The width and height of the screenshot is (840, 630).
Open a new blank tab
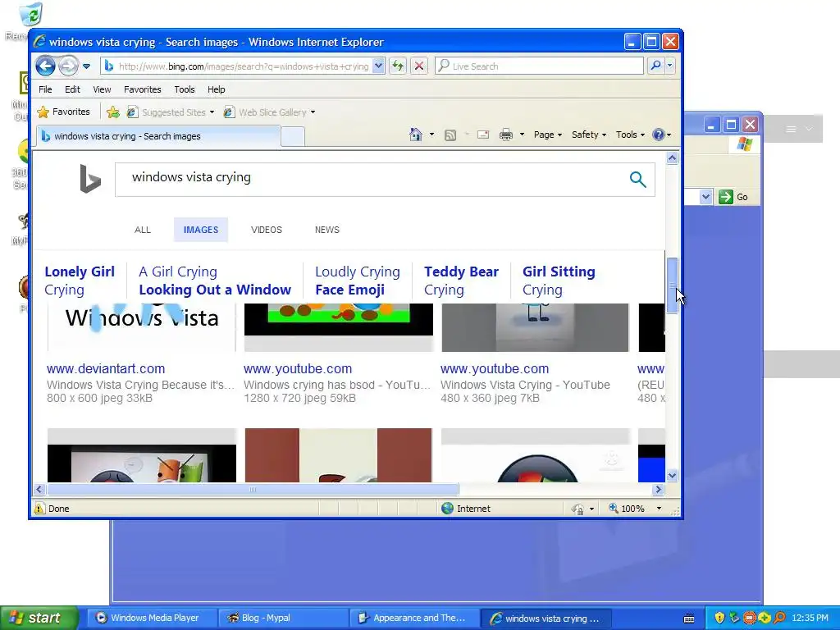pyautogui.click(x=293, y=137)
